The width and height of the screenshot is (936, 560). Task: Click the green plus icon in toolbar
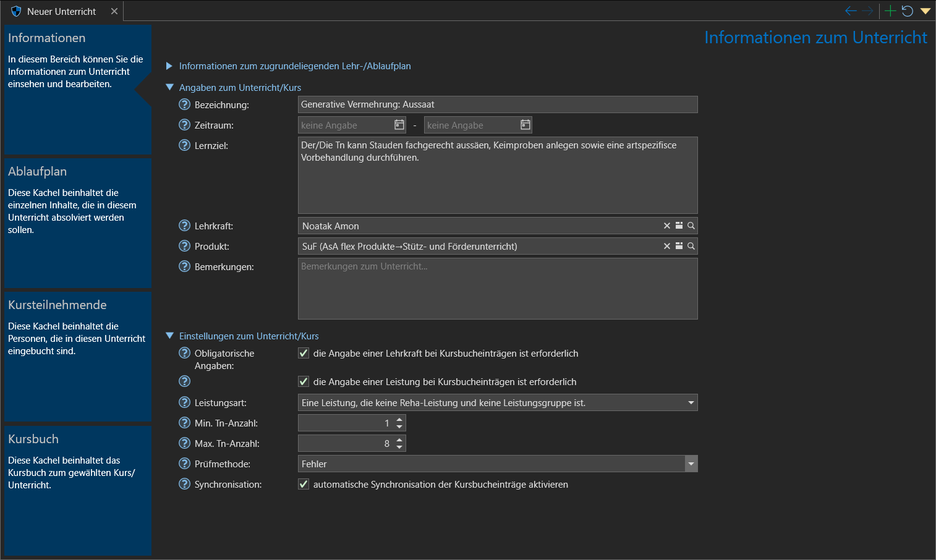click(890, 11)
